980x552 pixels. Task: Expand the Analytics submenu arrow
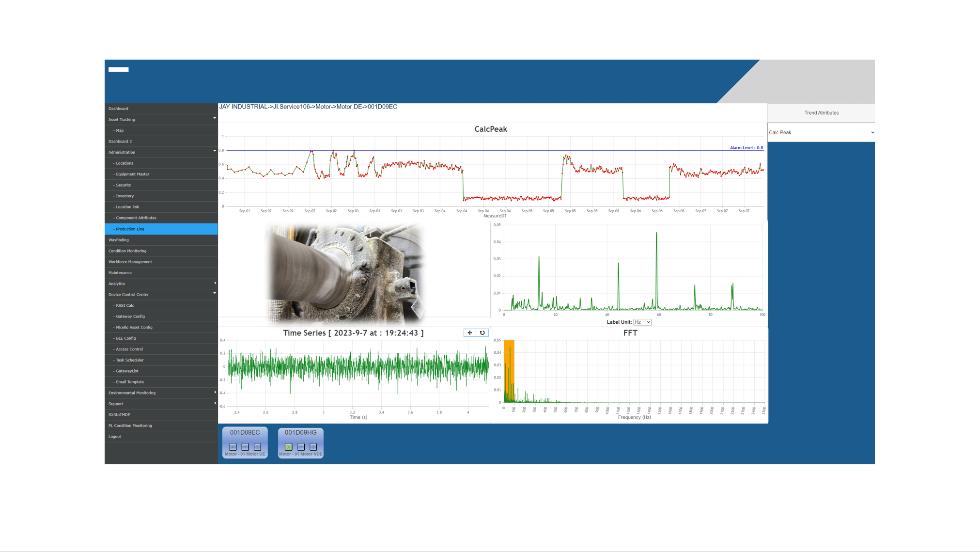[215, 283]
